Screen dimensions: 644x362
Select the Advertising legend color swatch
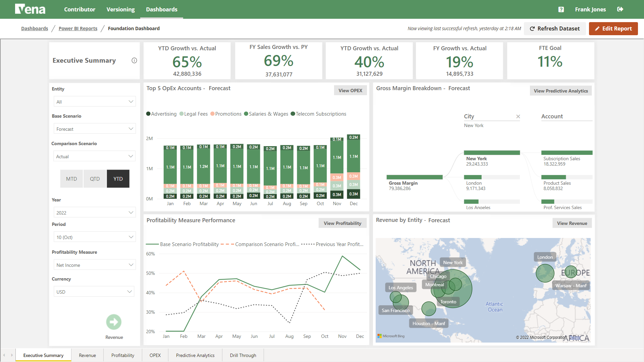(148, 114)
